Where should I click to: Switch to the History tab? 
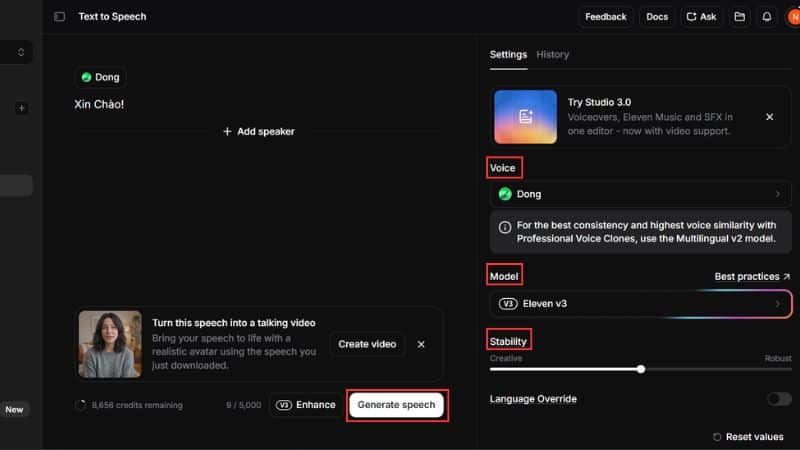[553, 54]
